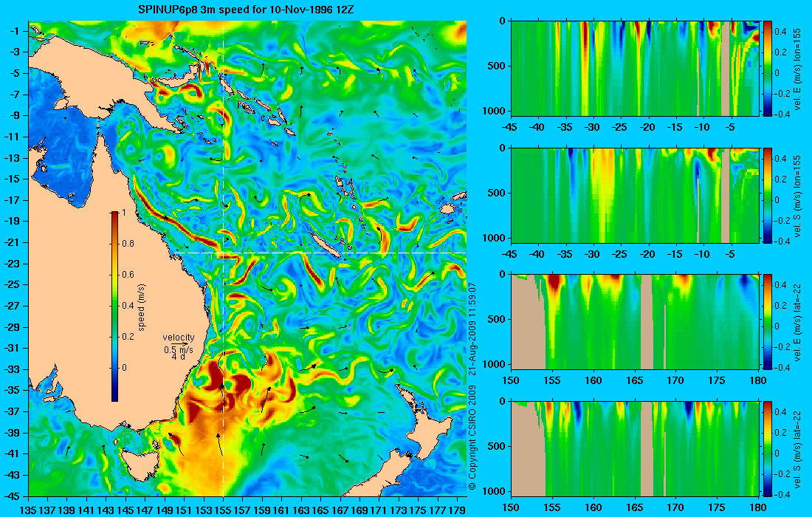The width and height of the screenshot is (812, 517).
Task: Click the "0.5 m/s" velocity scale text
Action: pos(178,349)
